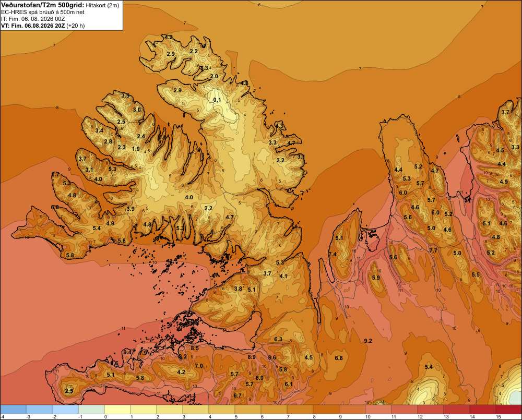Click the legend swatch between 7 and 8
522x420 pixels.
click(300, 410)
